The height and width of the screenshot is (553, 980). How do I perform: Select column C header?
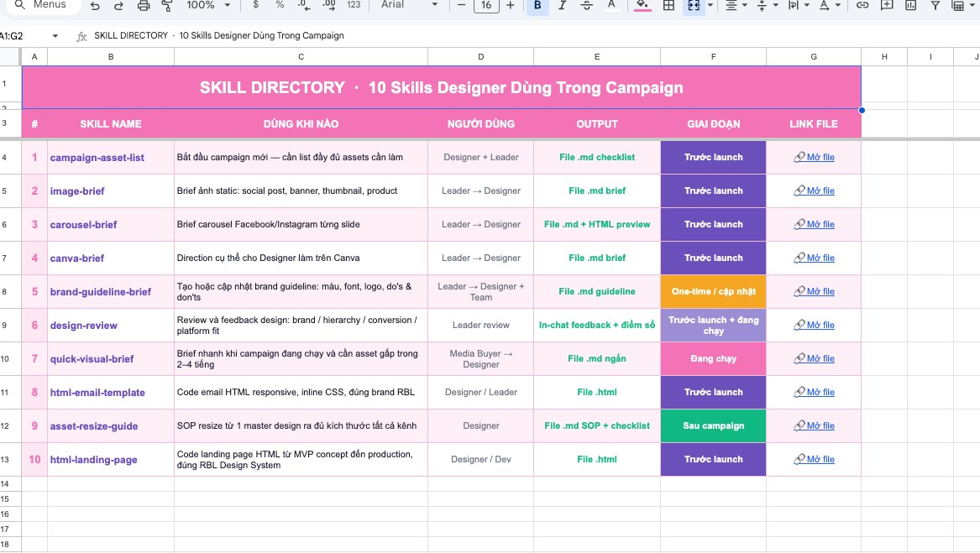301,57
